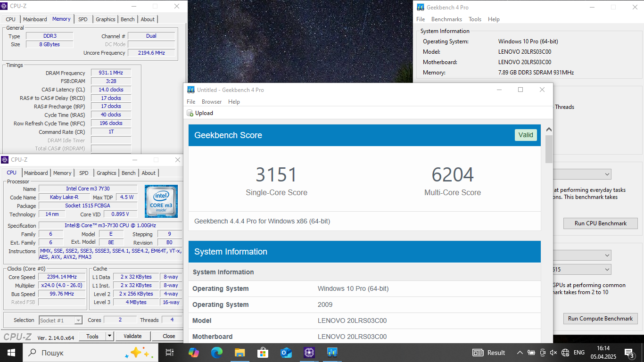Open the notification center icon

tap(629, 353)
